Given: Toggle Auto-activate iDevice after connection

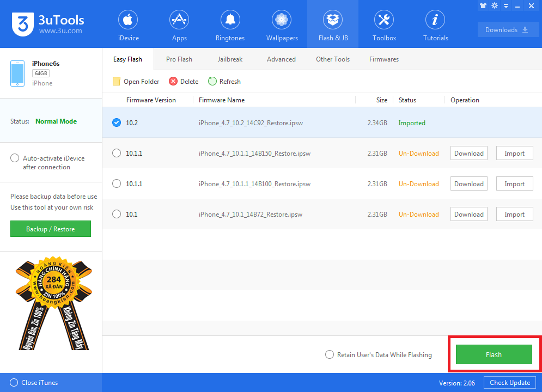Looking at the screenshot, I should tap(15, 158).
